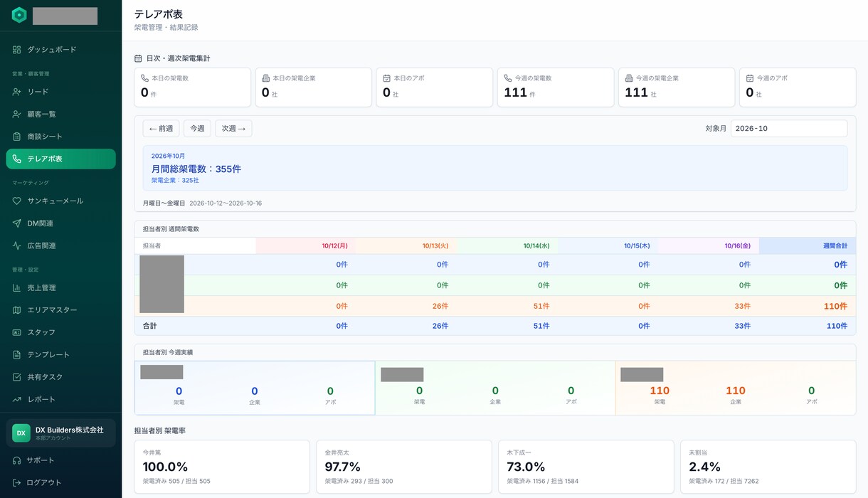Click the 未割当 2.4% rate card
This screenshot has width=868, height=498.
point(768,467)
